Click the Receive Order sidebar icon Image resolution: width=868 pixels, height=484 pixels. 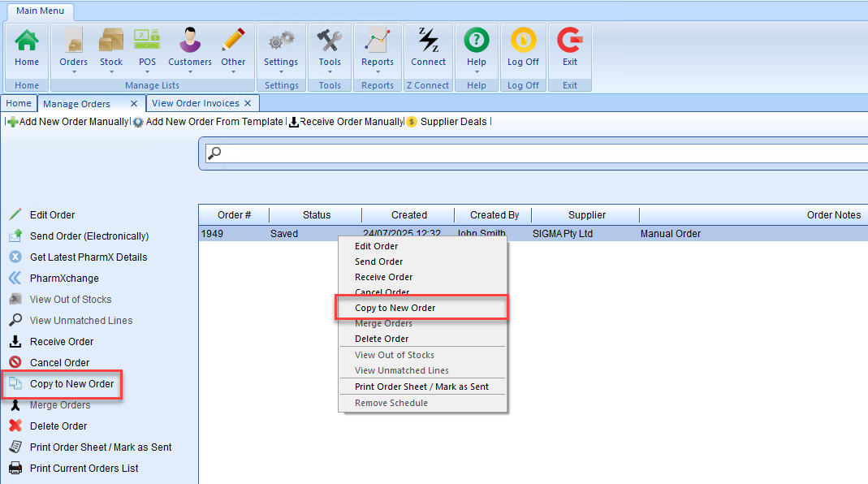click(15, 342)
